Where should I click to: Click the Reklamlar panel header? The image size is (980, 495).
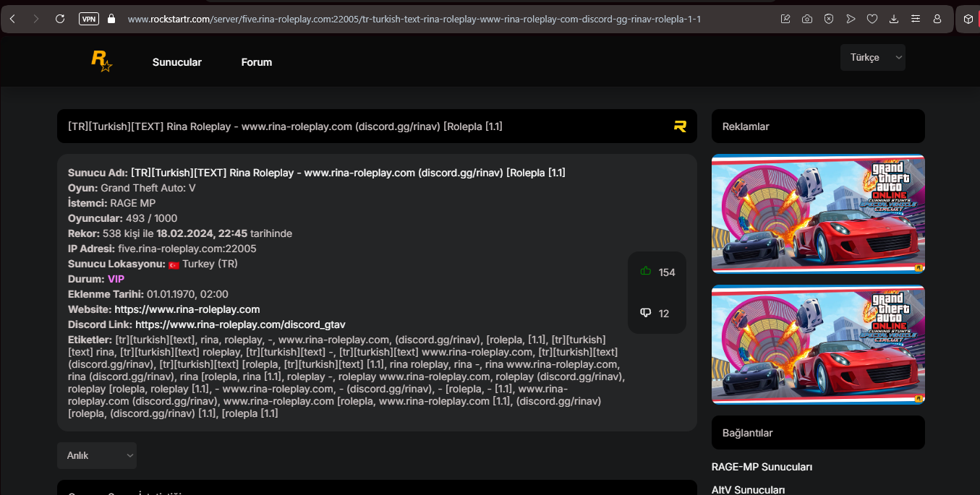[x=818, y=126]
